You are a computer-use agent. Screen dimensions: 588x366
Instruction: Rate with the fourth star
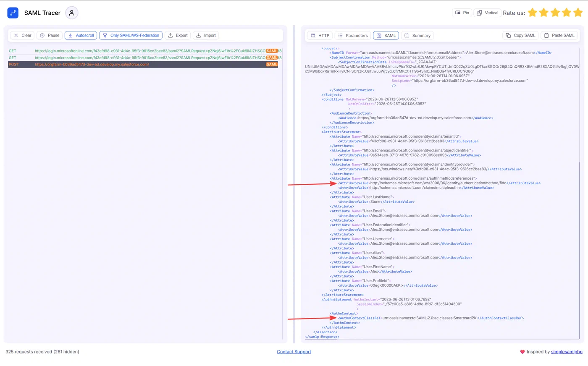[x=567, y=13]
